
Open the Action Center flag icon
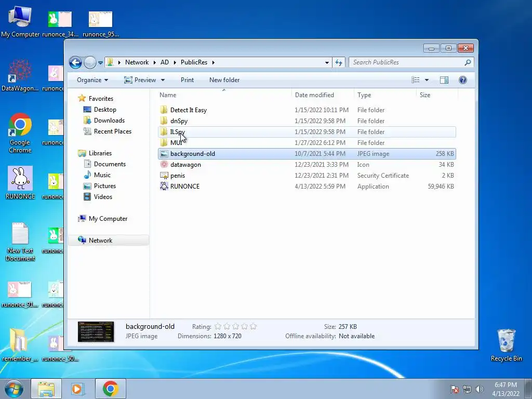(454, 389)
